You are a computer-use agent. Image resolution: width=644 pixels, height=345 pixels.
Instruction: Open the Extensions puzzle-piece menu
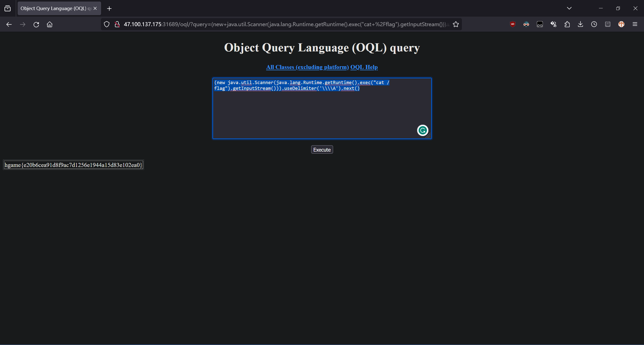pyautogui.click(x=567, y=24)
